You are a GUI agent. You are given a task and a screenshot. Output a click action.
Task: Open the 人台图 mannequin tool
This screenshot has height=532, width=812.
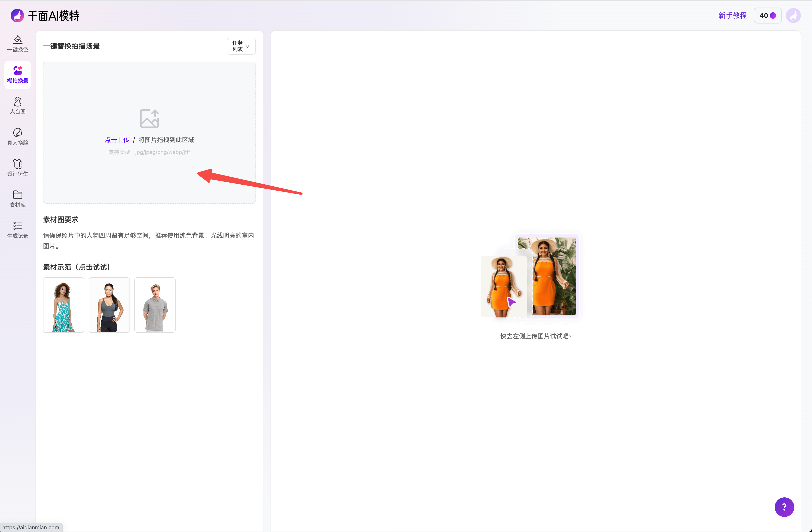point(18,106)
